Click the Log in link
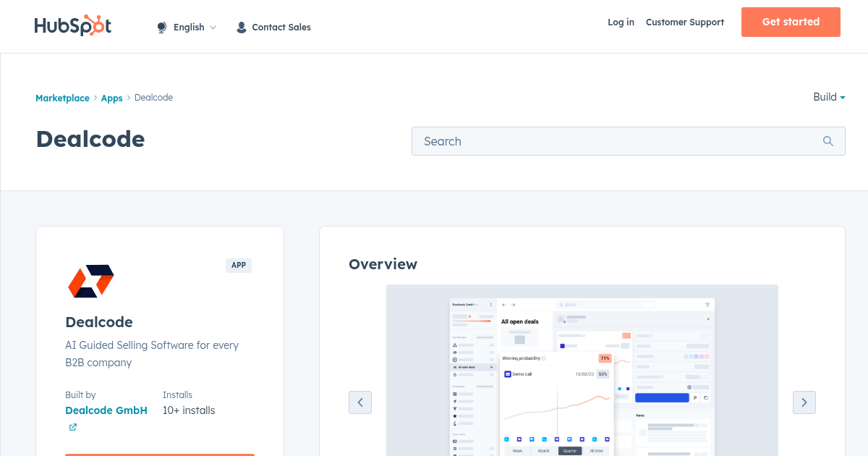Viewport: 868px width, 456px height. (621, 22)
